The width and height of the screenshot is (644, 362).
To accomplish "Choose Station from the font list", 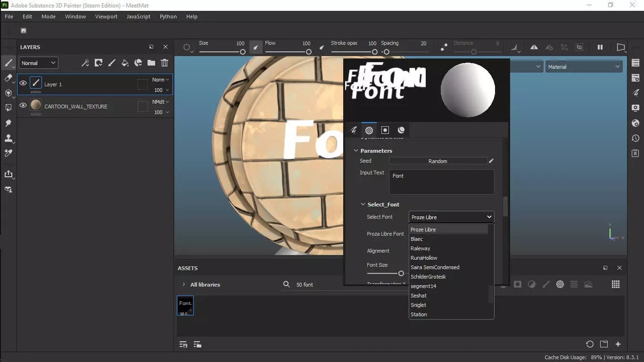I will [448, 314].
